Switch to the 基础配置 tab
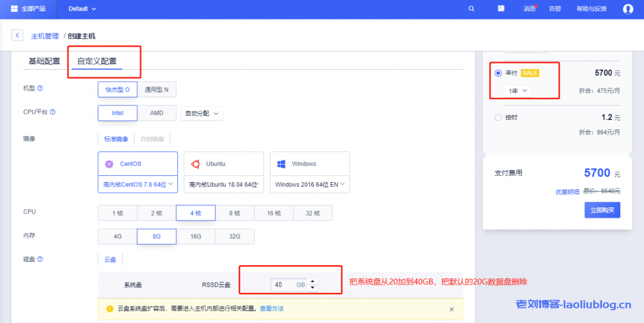 [44, 61]
